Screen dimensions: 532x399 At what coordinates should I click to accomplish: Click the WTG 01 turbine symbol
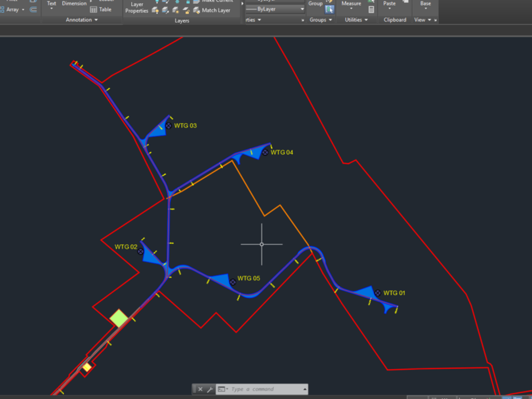click(x=378, y=293)
